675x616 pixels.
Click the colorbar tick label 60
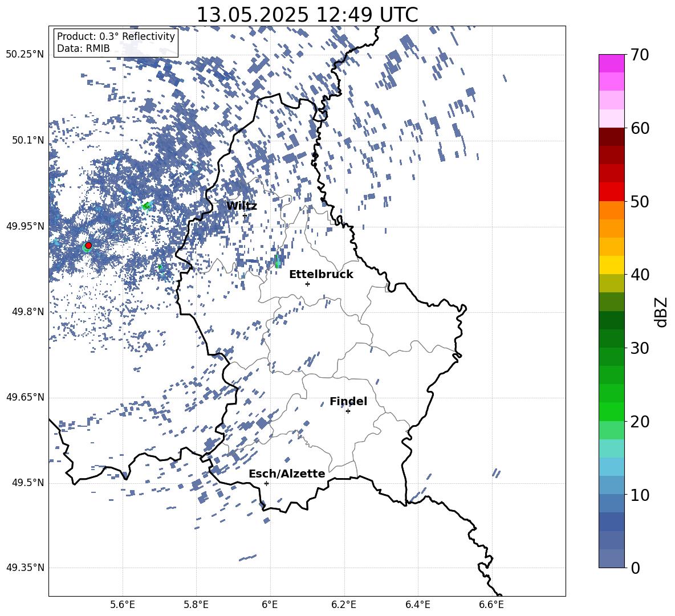(x=640, y=128)
